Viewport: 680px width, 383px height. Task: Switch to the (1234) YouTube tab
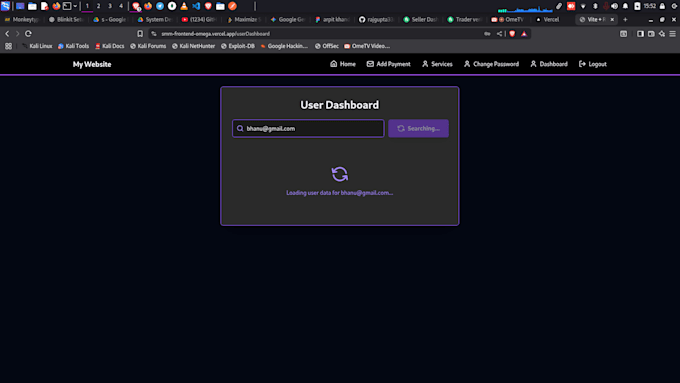(199, 20)
